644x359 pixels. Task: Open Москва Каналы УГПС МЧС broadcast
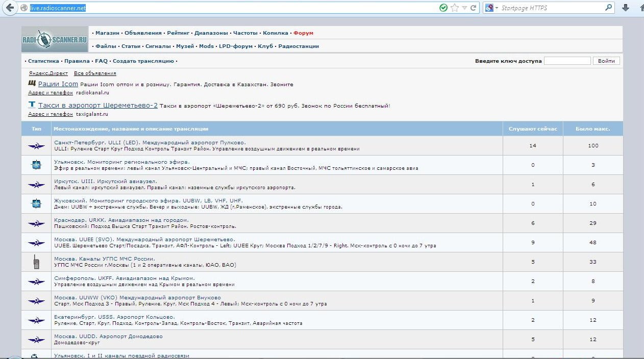[104, 259]
